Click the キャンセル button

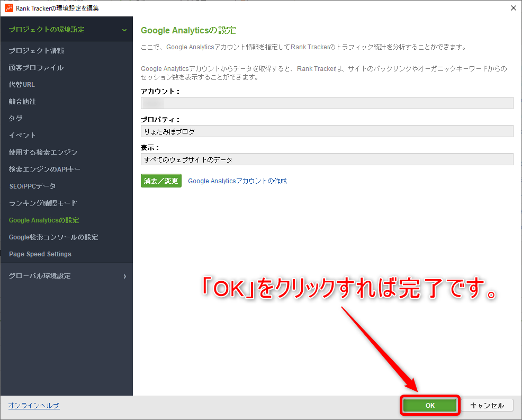pyautogui.click(x=487, y=406)
